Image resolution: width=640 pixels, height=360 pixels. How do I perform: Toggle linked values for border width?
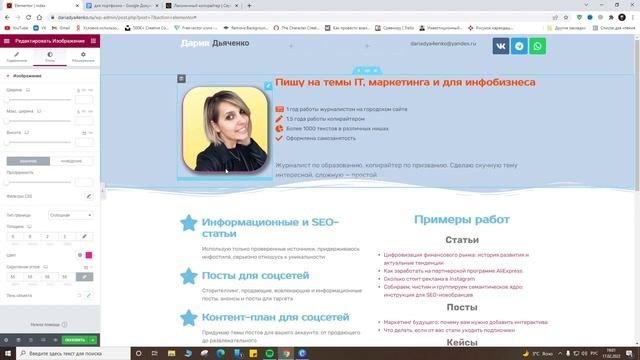click(x=84, y=236)
